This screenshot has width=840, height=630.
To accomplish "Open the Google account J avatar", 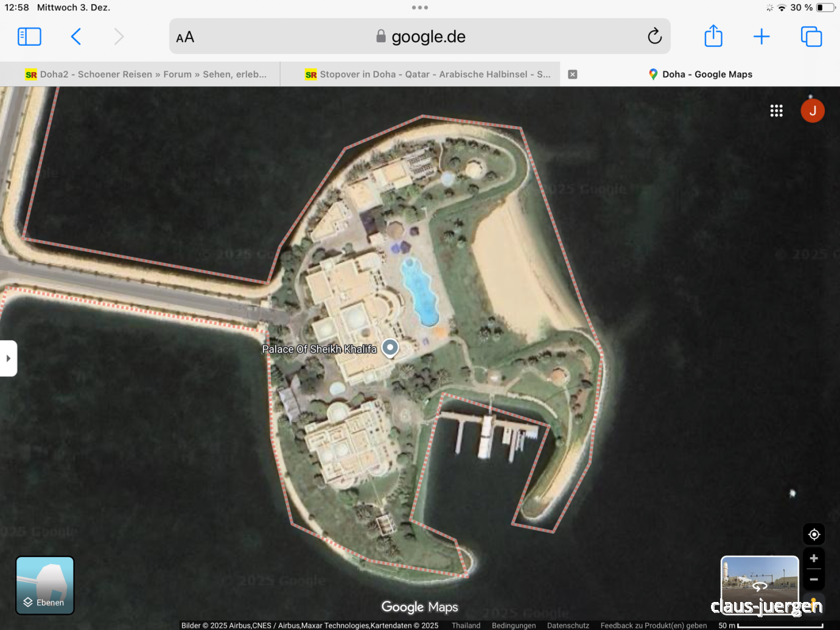I will (812, 111).
